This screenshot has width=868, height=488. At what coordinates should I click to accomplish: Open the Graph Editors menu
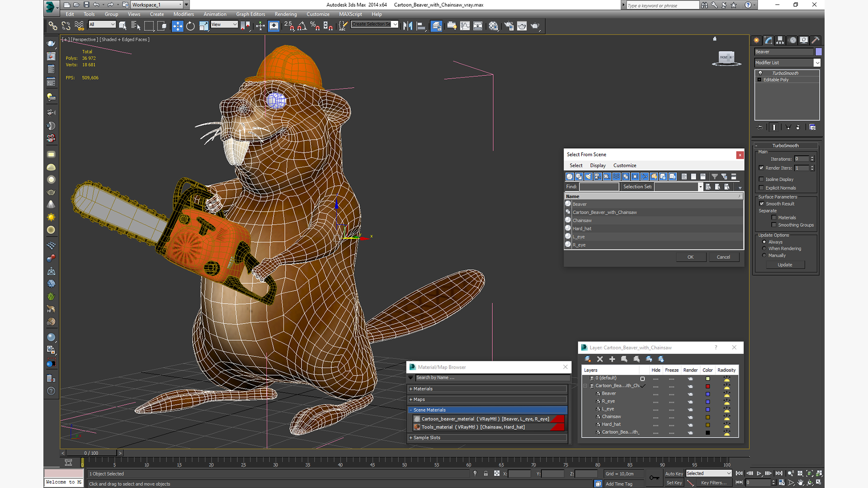pyautogui.click(x=250, y=14)
